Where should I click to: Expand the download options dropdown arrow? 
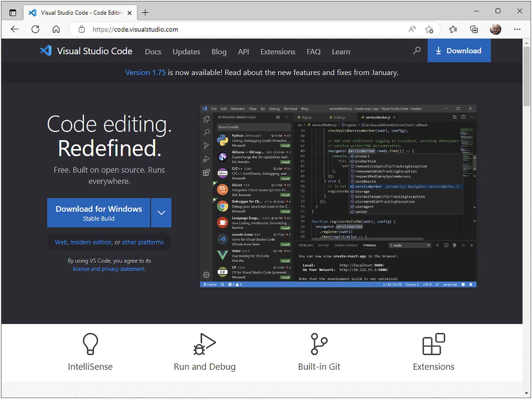(161, 213)
